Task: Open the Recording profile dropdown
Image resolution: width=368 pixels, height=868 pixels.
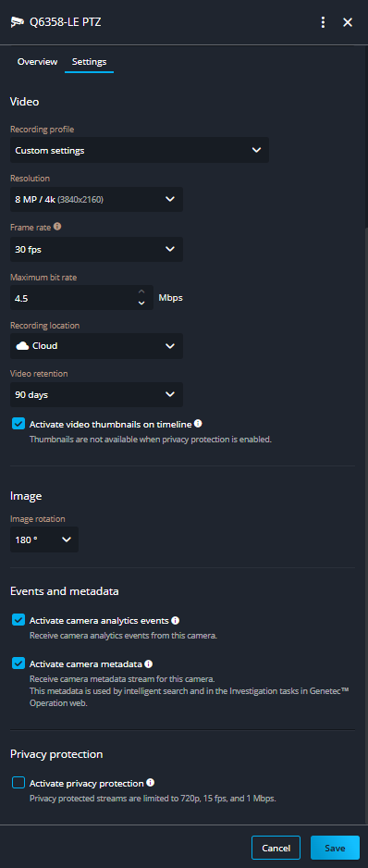Action: tap(140, 150)
